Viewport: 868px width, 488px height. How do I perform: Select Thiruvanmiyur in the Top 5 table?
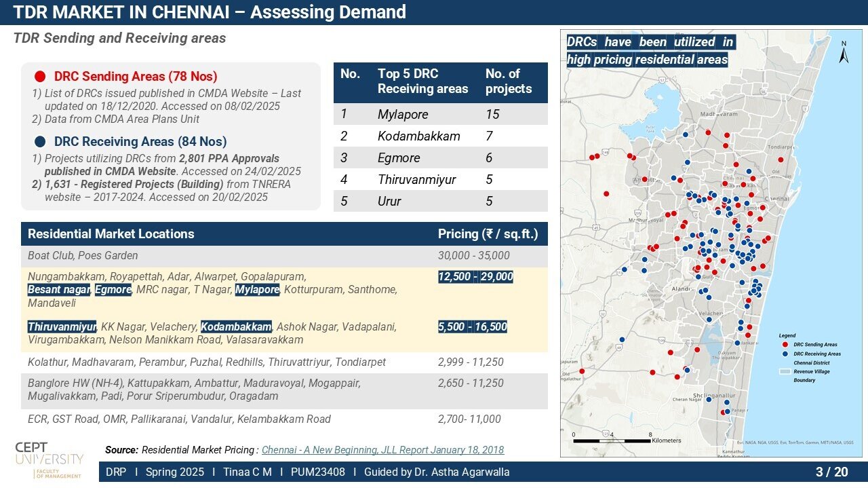pyautogui.click(x=416, y=179)
